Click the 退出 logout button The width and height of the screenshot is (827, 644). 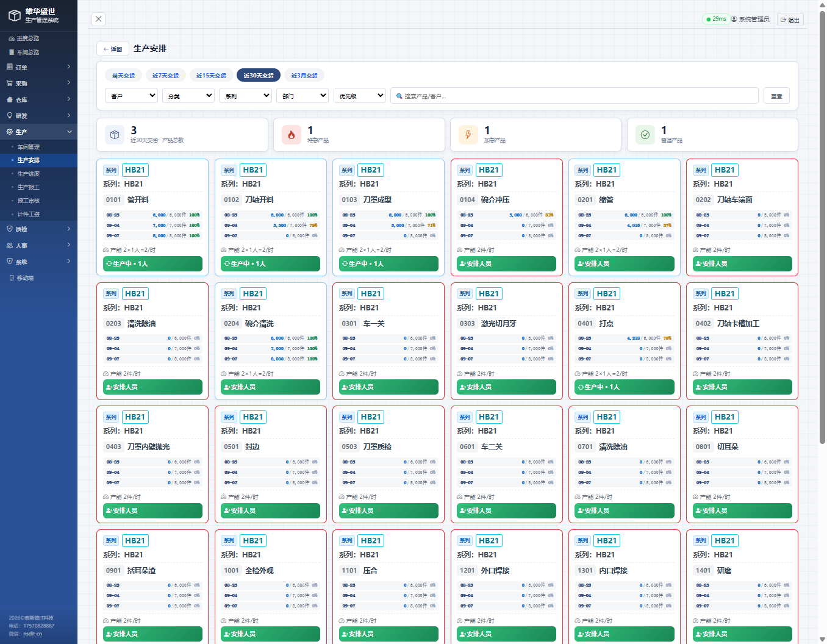click(790, 20)
